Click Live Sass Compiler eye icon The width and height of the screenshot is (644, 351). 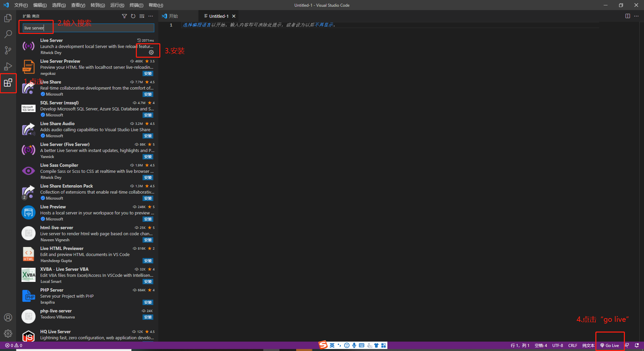[29, 171]
